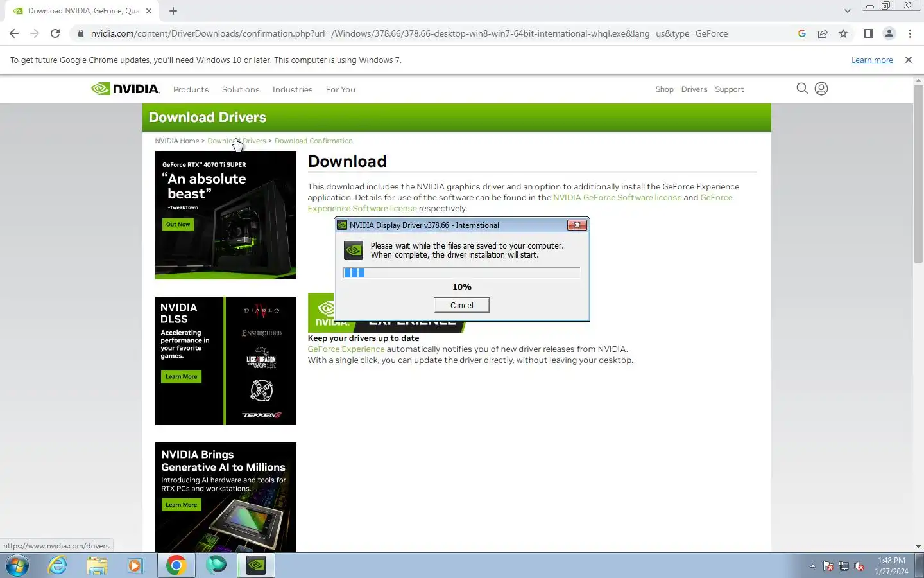Click the Chrome back arrow button
Screen dimensions: 924x578
coord(14,33)
